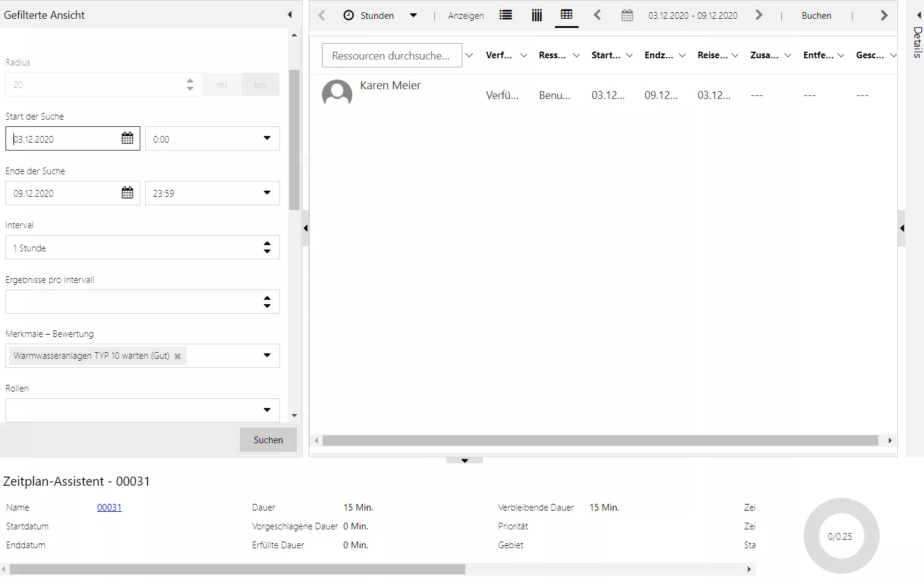The height and width of the screenshot is (578, 924).
Task: Click Buchen in the toolbar
Action: click(x=816, y=16)
